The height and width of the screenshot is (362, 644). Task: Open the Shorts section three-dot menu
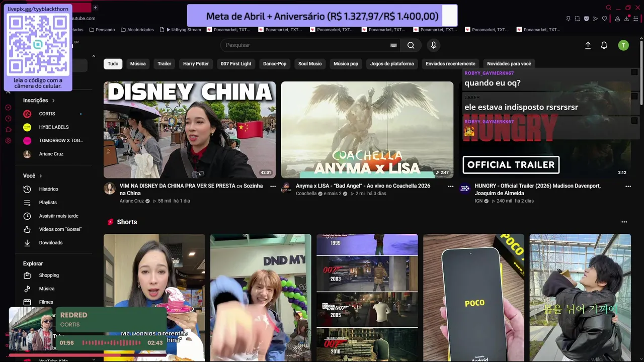point(624,222)
